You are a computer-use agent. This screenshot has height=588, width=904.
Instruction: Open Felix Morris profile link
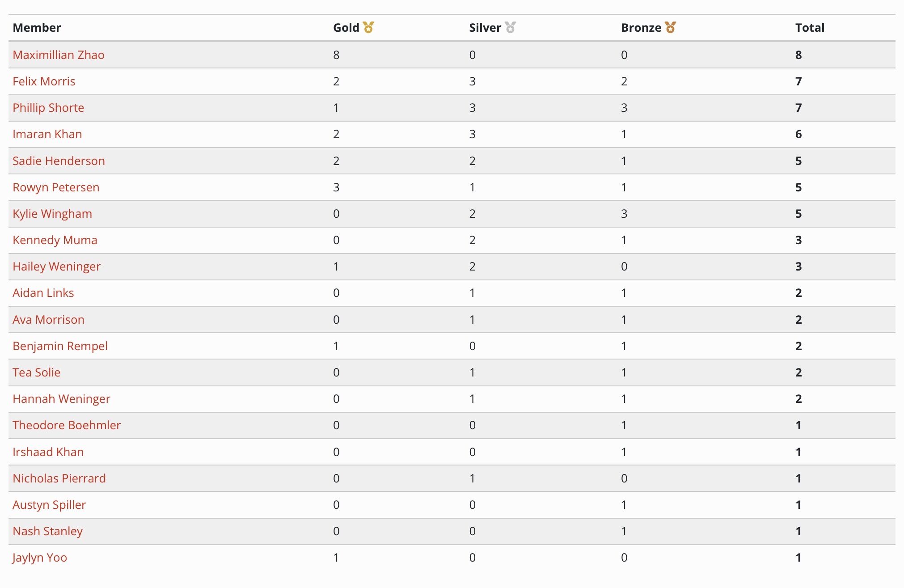click(44, 81)
